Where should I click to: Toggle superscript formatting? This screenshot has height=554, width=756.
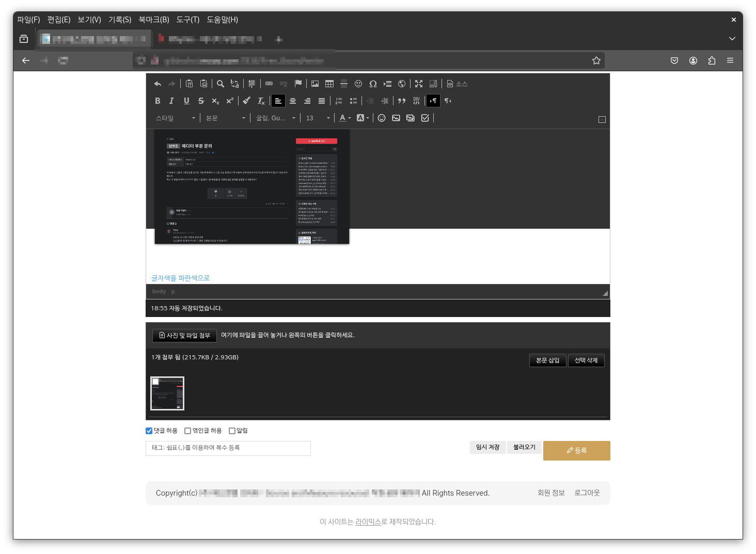point(230,101)
